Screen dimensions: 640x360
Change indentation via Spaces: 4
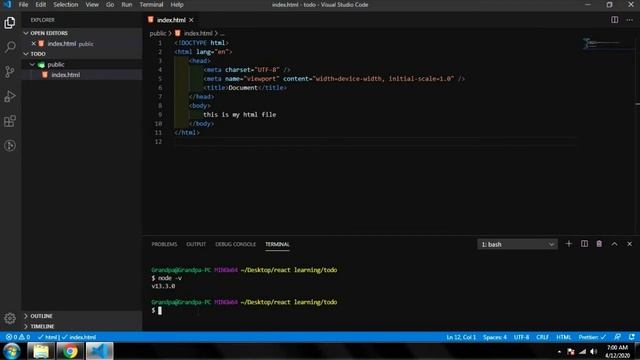pyautogui.click(x=495, y=337)
